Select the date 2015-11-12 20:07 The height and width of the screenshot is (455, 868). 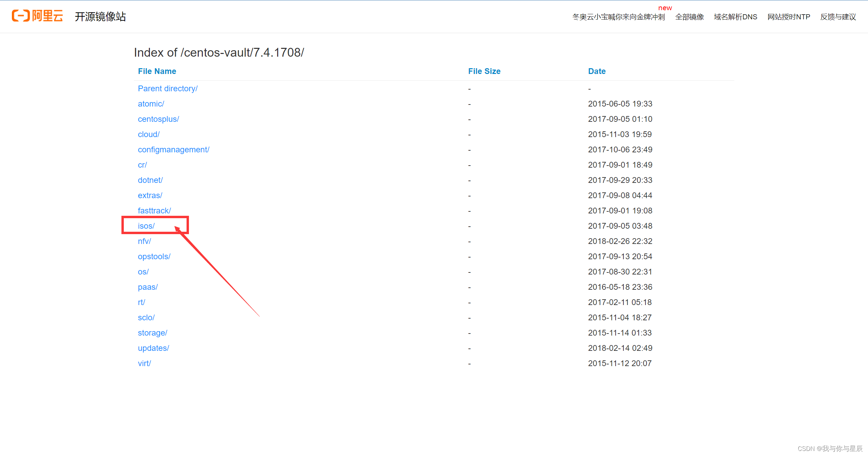(x=620, y=363)
